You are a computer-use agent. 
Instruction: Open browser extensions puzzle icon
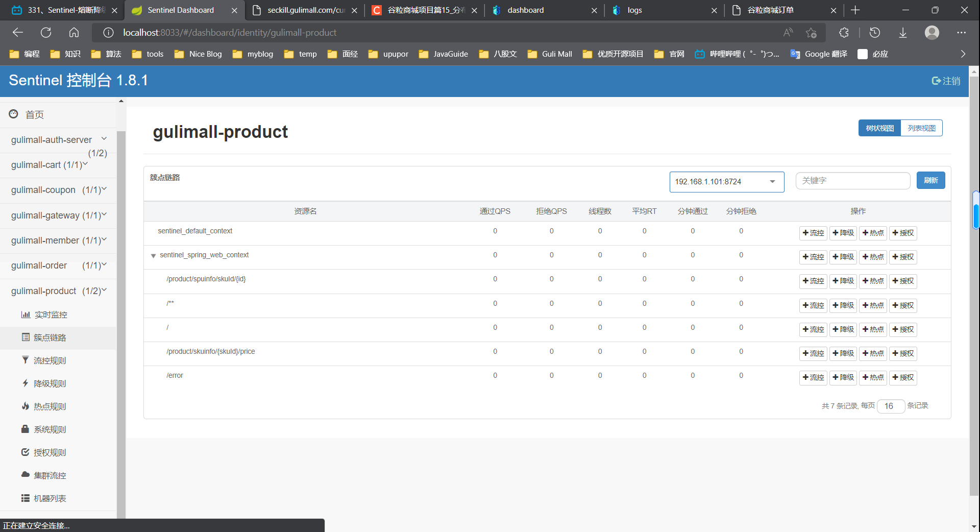(x=844, y=33)
